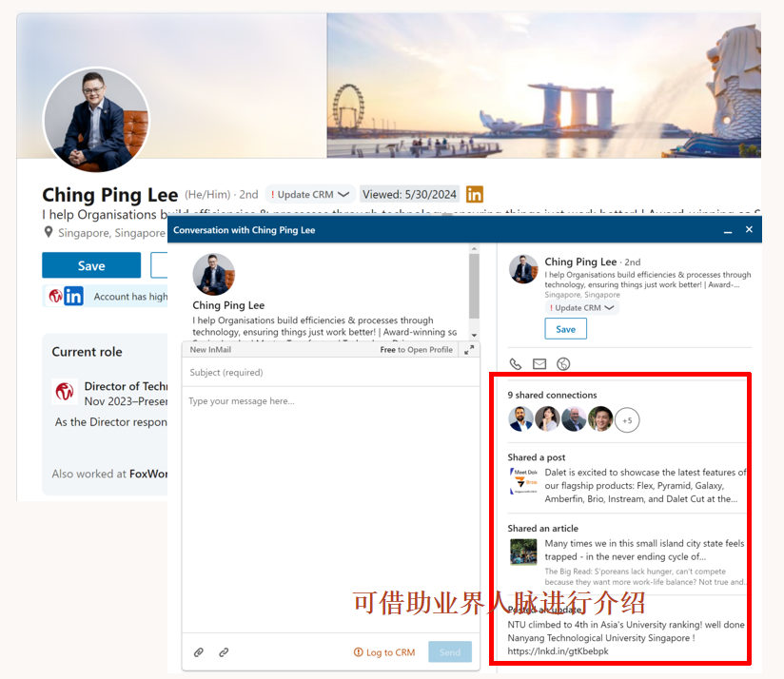The image size is (784, 679).
Task: Click the message body text area
Action: point(330,504)
